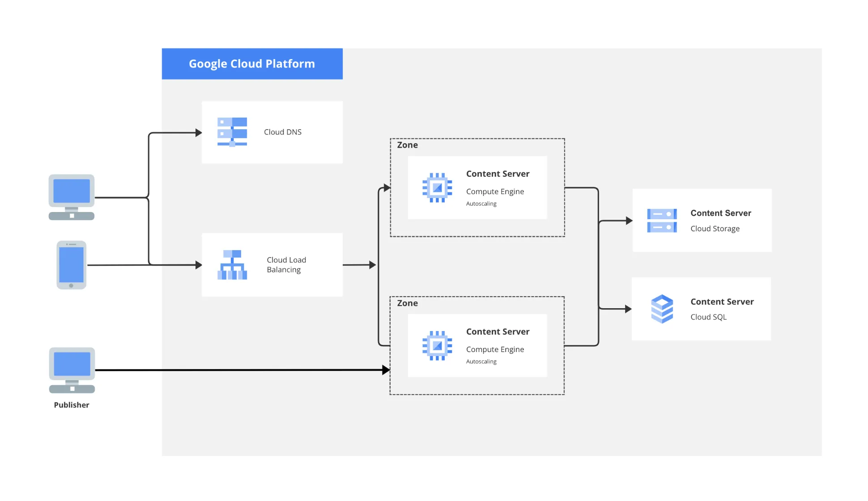
Task: Select the Cloud DNS label
Action: pos(283,132)
